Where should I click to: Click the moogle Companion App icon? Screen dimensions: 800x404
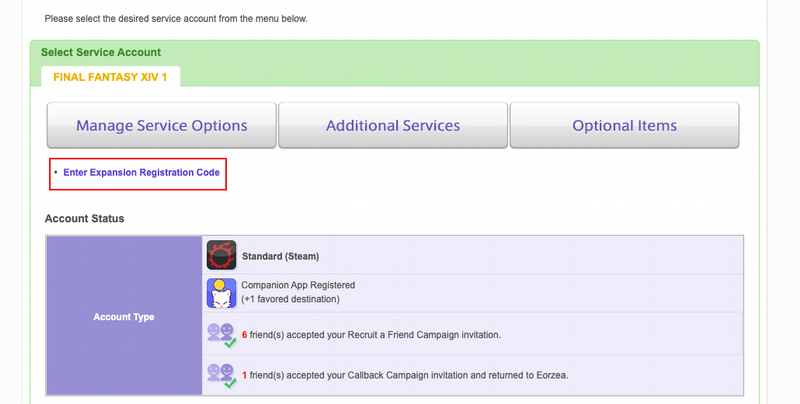(x=221, y=293)
